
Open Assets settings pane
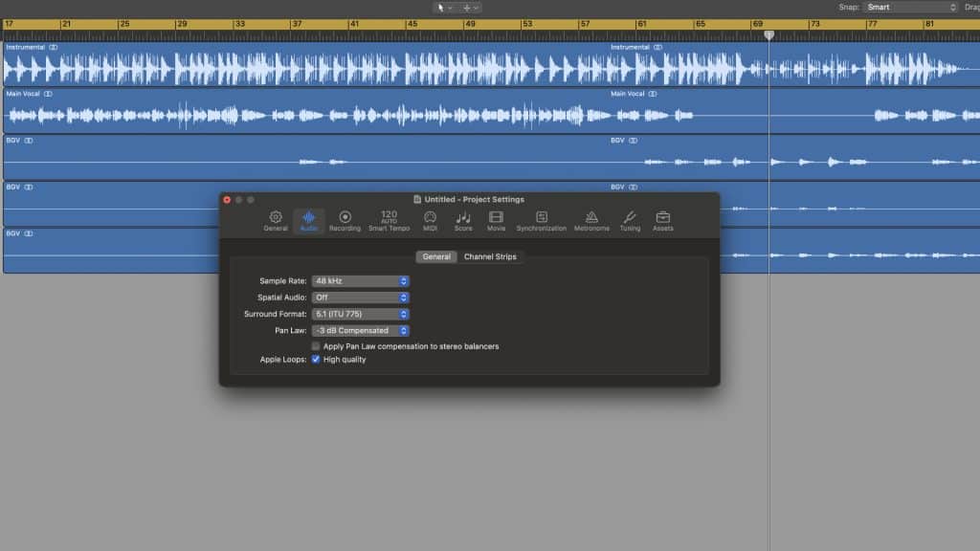tap(663, 221)
